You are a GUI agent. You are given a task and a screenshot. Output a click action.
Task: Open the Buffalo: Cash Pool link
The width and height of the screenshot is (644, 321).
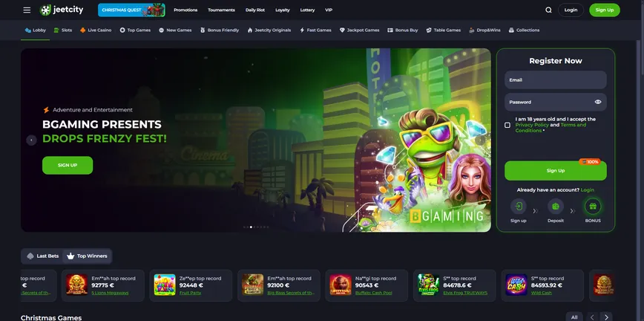click(x=374, y=293)
